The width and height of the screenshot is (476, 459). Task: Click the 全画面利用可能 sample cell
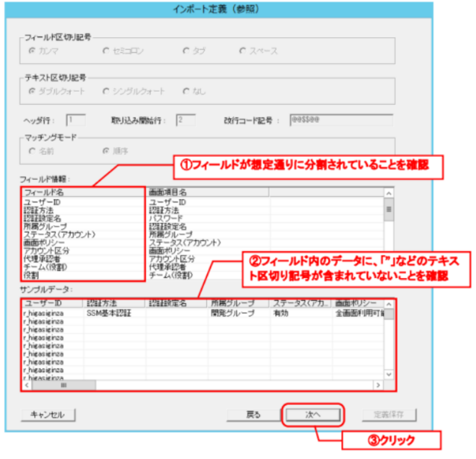click(x=359, y=313)
